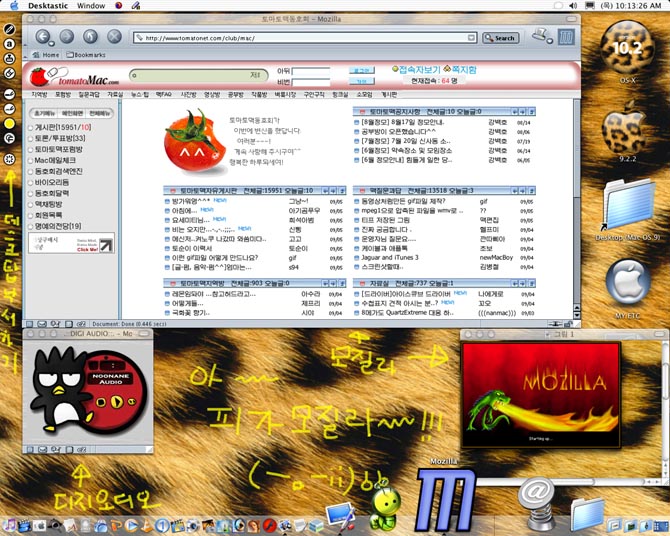Click the Print icon in Mozilla toolbar
Image resolution: width=670 pixels, height=536 pixels.
[x=541, y=36]
